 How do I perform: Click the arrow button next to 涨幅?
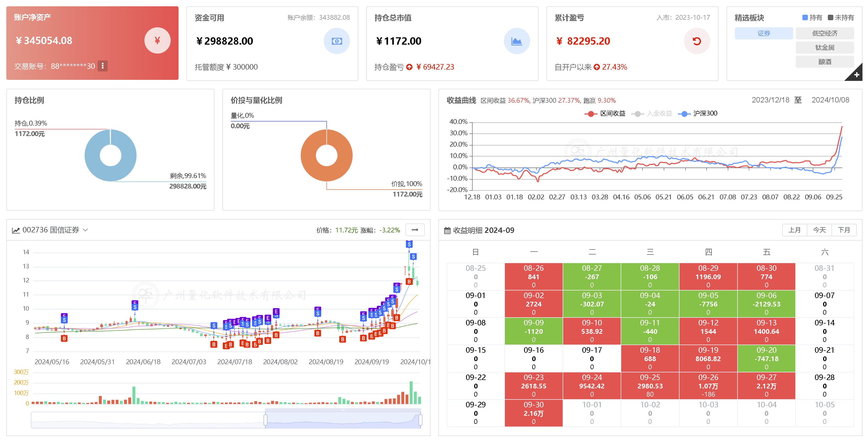tap(415, 230)
